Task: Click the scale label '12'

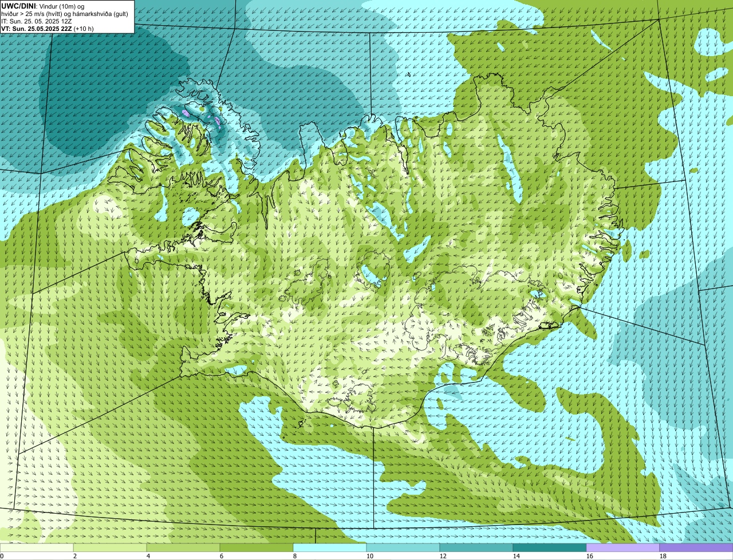Action: click(x=443, y=556)
